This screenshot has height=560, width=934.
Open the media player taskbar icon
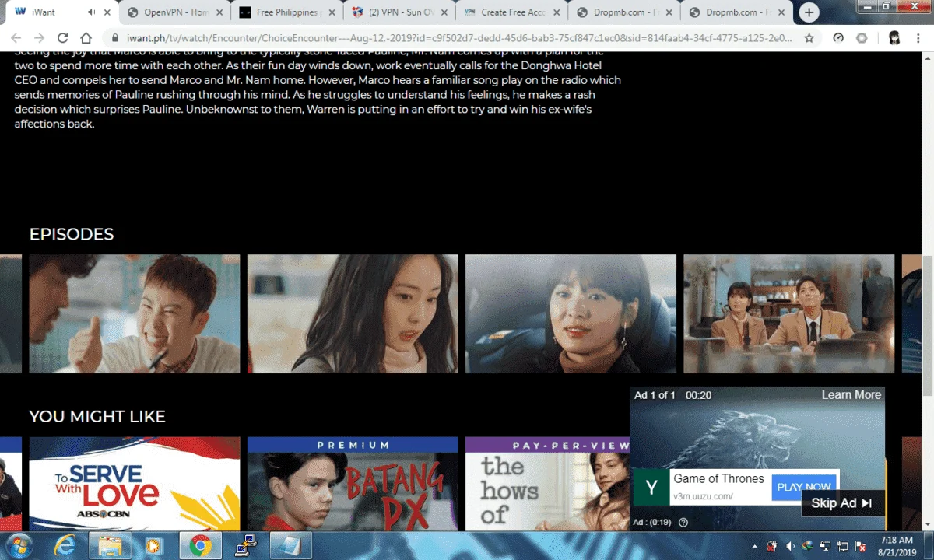coord(154,546)
